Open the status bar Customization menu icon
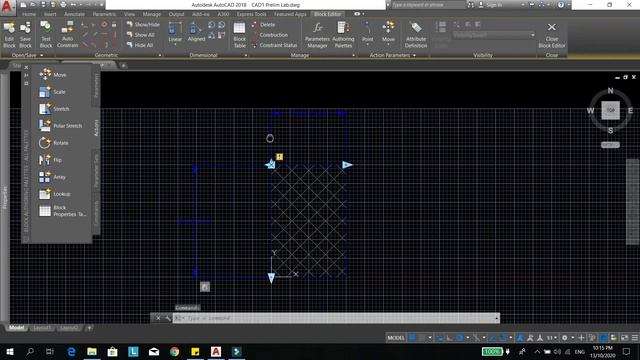The image size is (640, 360). (x=635, y=338)
